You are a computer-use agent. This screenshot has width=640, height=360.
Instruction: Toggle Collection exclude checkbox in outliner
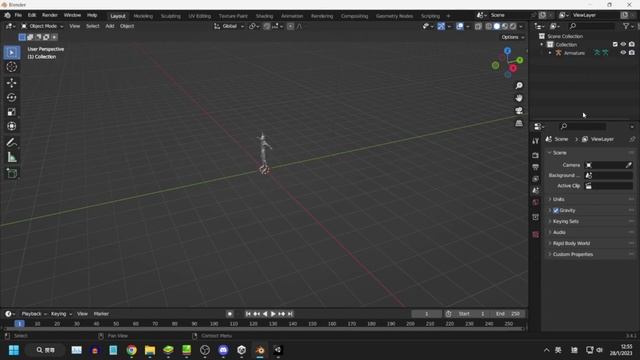pyautogui.click(x=615, y=44)
